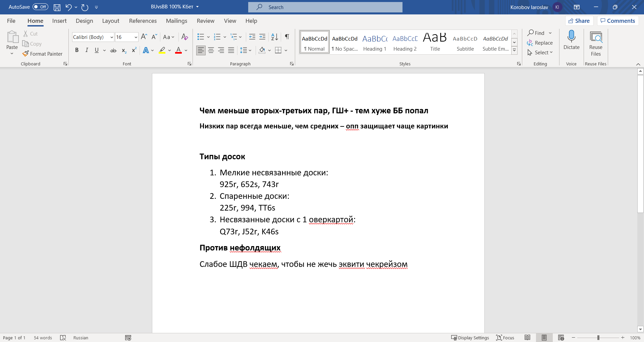Toggle Justify alignment
Image resolution: width=644 pixels, height=342 pixels.
click(231, 50)
